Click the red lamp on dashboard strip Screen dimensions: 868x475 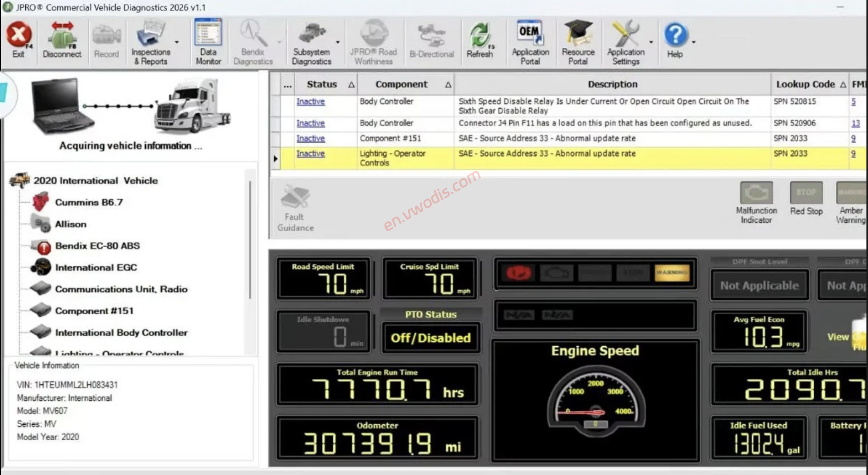pyautogui.click(x=519, y=273)
